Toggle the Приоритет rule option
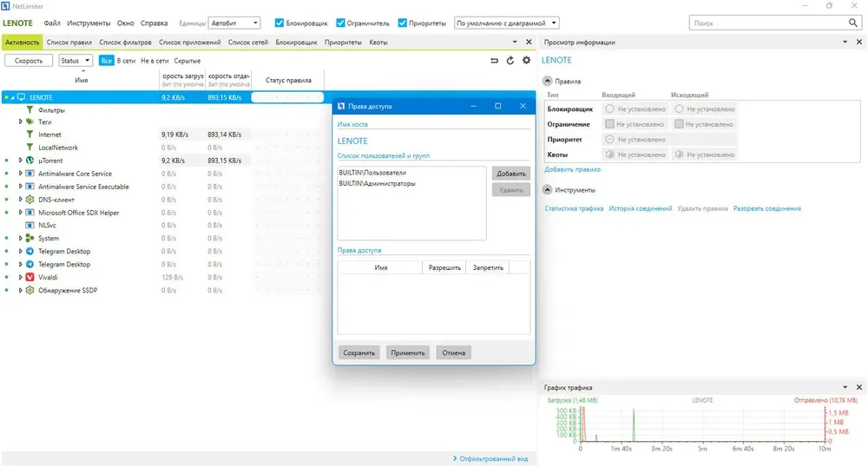Screen dimensions: 868x467 [609, 140]
